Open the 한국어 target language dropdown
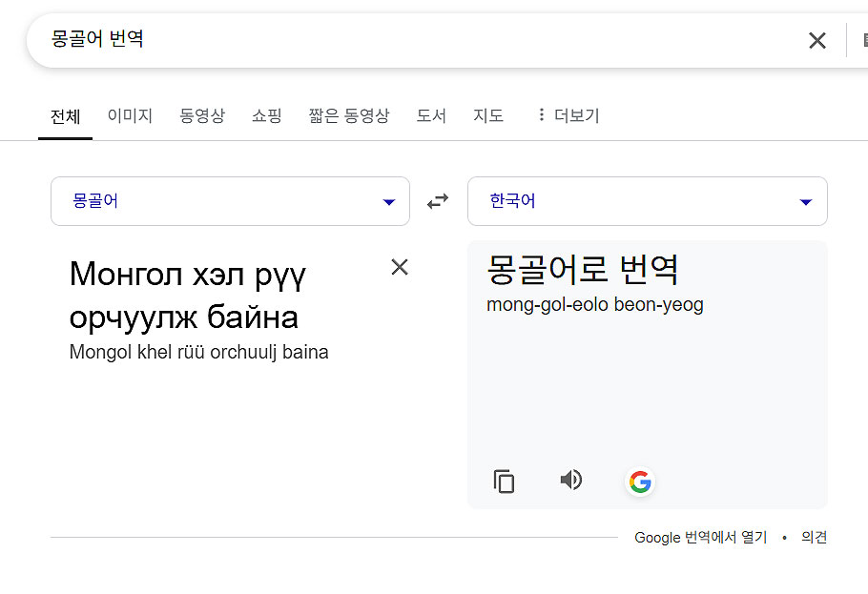The height and width of the screenshot is (594, 868). click(647, 201)
